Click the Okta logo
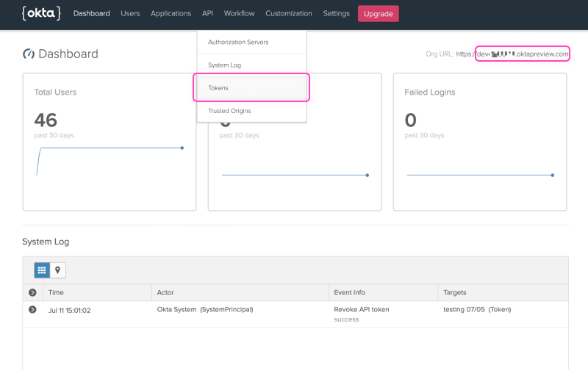This screenshot has width=588, height=370. (x=41, y=13)
